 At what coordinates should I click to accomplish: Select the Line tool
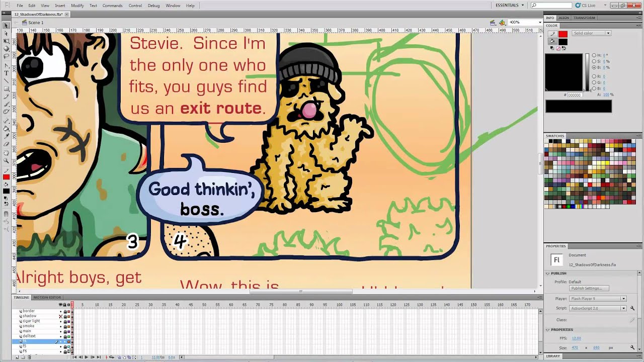click(6, 81)
